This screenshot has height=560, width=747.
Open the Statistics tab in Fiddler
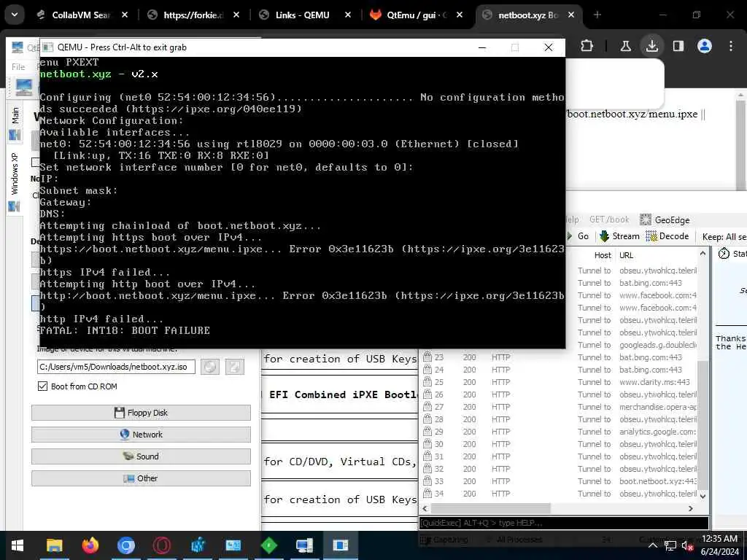[x=732, y=254]
